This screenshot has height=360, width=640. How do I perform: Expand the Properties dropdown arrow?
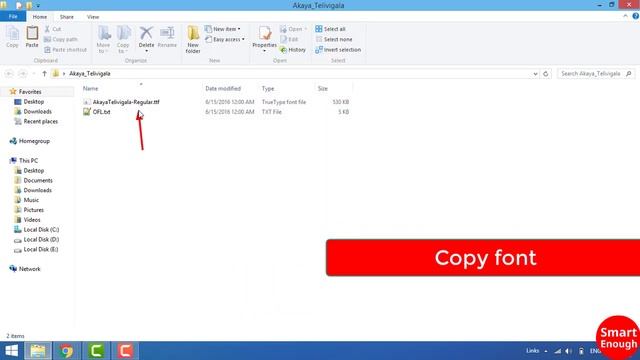(x=264, y=51)
